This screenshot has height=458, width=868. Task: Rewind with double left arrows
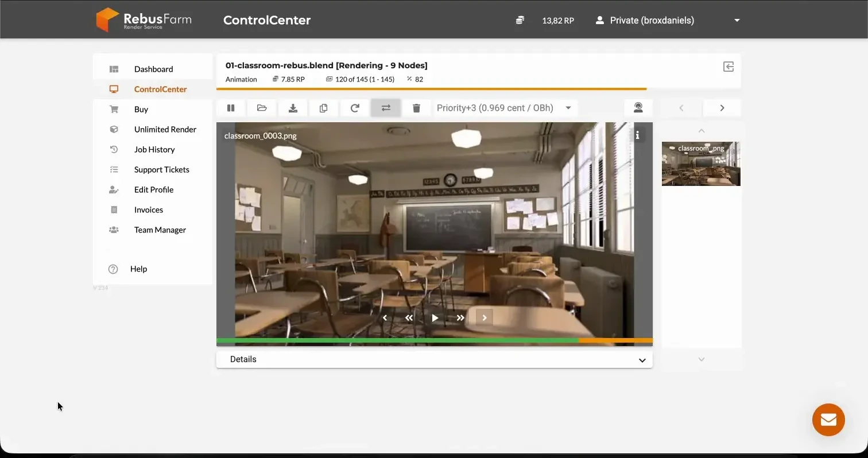click(409, 318)
